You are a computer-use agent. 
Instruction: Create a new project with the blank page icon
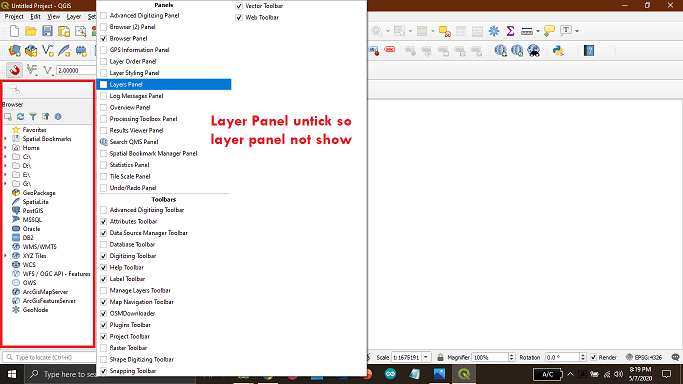coord(14,31)
